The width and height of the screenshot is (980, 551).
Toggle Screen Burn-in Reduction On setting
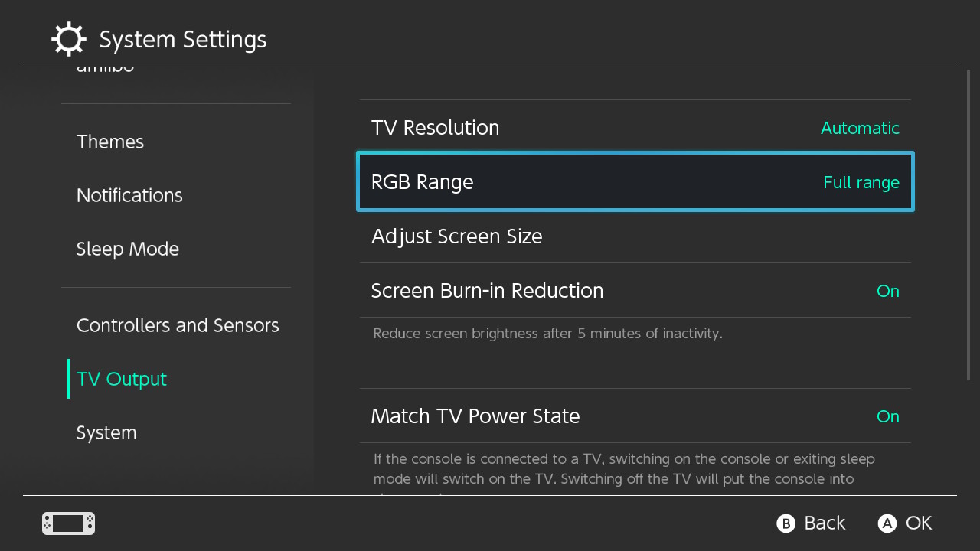click(887, 291)
